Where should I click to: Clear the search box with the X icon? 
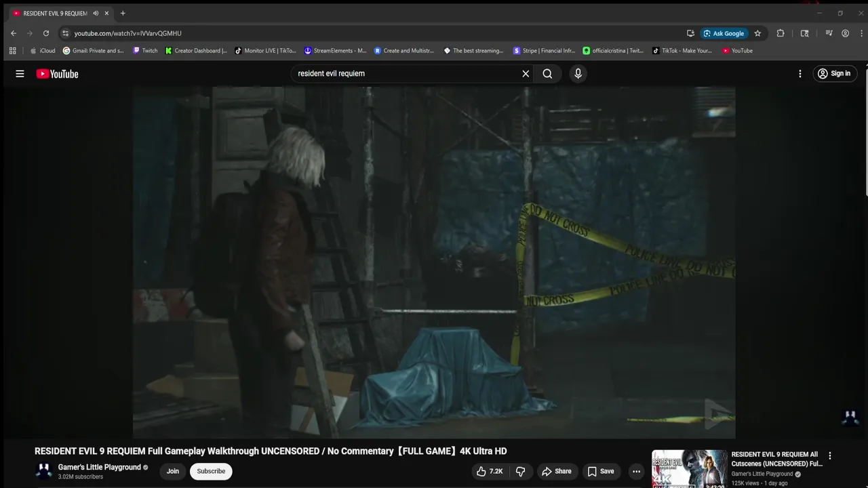point(526,74)
